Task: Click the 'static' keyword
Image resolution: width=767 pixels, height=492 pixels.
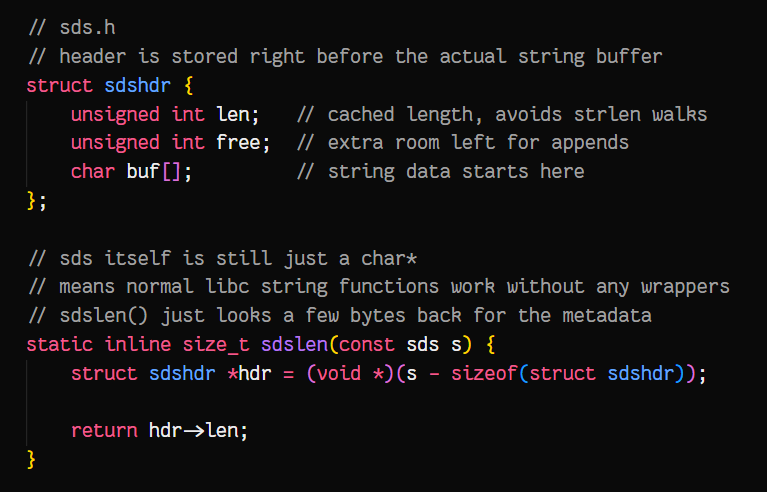Action: coord(60,345)
